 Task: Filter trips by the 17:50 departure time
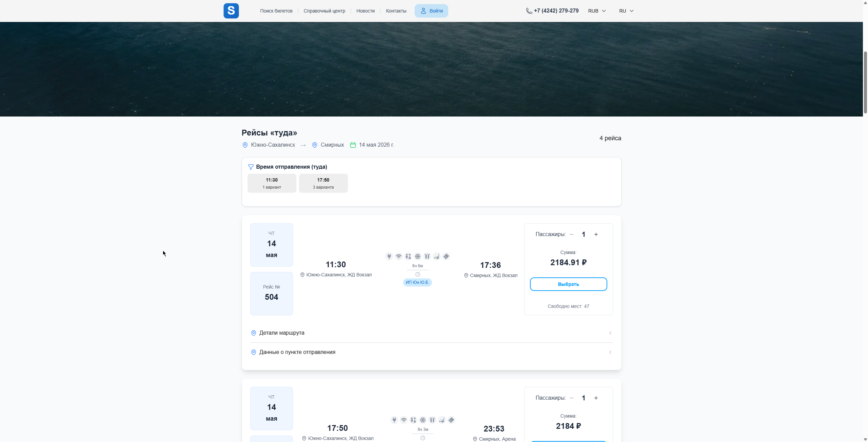coord(323,183)
